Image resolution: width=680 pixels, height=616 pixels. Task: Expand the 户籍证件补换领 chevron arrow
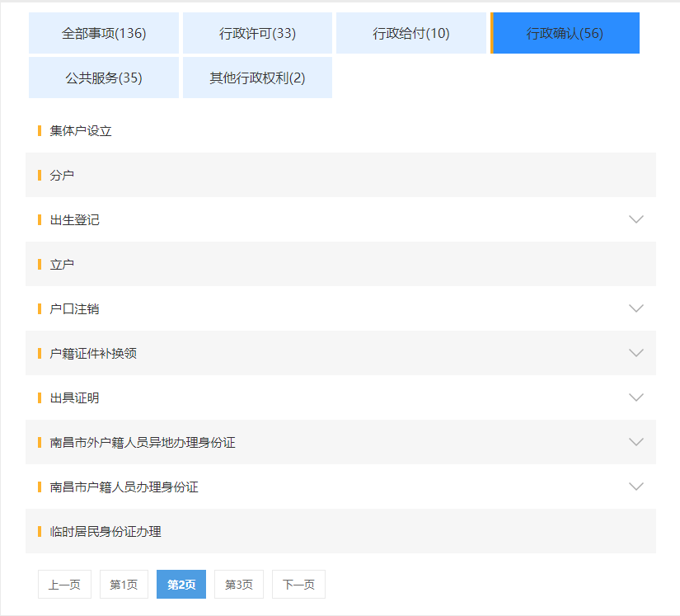tap(635, 353)
